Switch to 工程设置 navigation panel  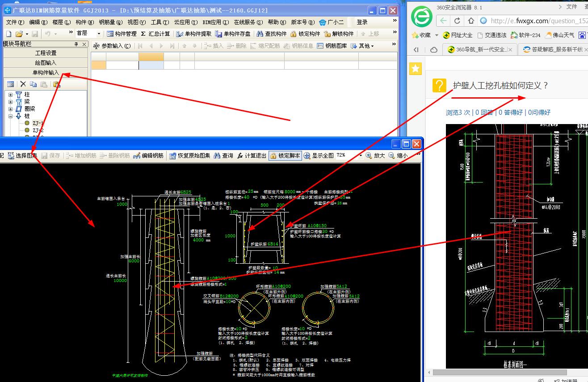pyautogui.click(x=46, y=53)
